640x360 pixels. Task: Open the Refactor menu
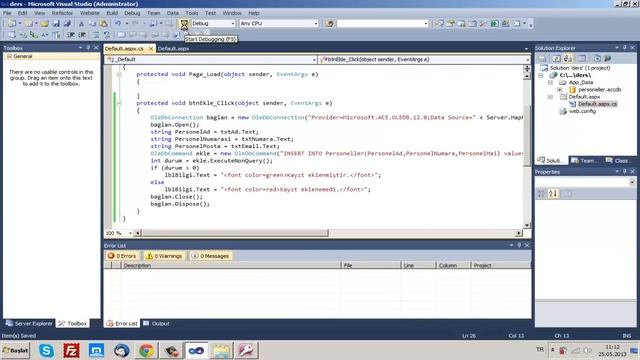pos(62,13)
